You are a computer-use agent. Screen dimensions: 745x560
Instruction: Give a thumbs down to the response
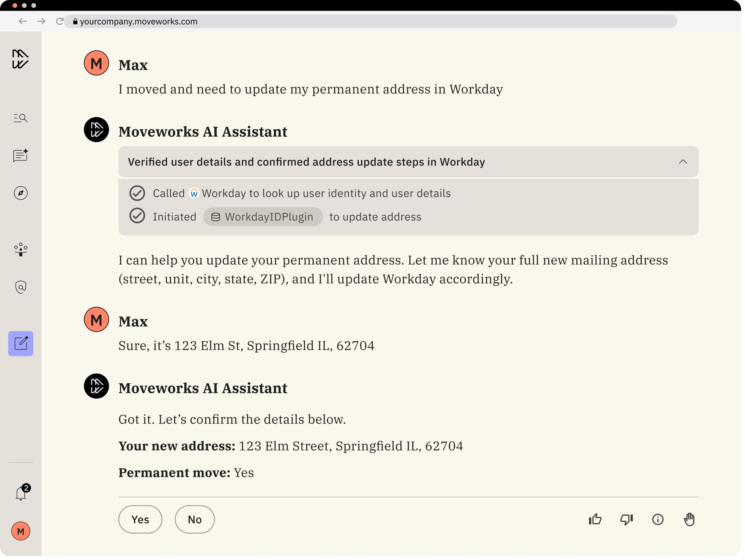tap(626, 520)
